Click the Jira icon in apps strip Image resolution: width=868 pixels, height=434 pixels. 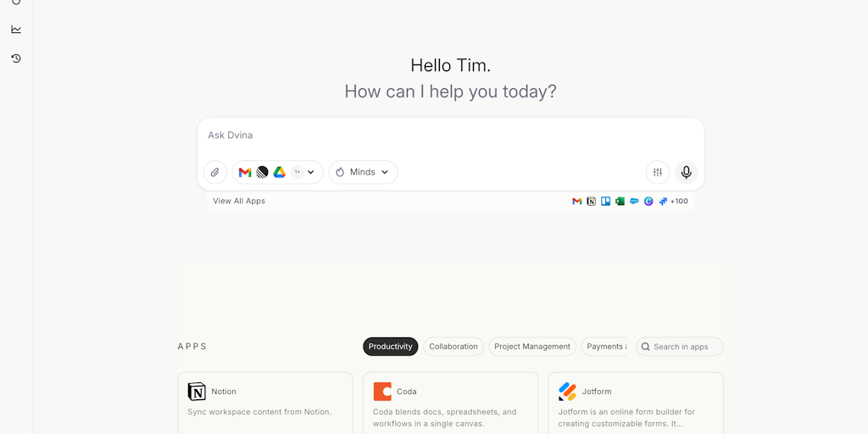click(663, 202)
